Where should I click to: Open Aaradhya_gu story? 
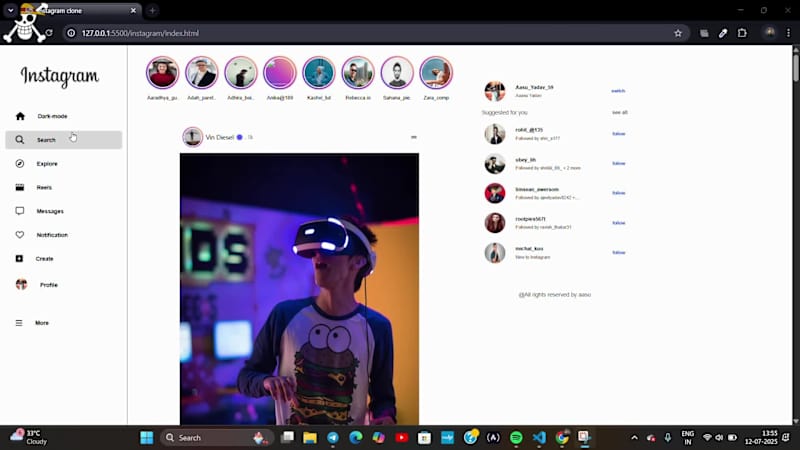(x=162, y=72)
